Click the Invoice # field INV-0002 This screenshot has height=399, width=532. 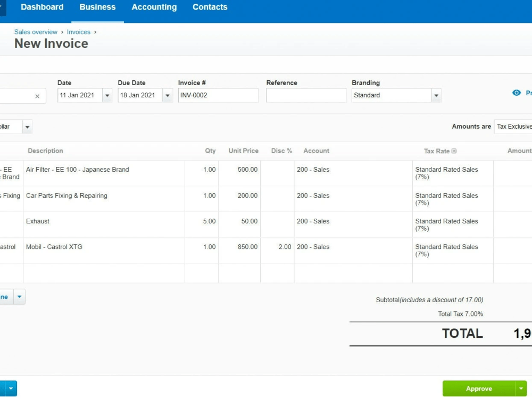pyautogui.click(x=218, y=95)
